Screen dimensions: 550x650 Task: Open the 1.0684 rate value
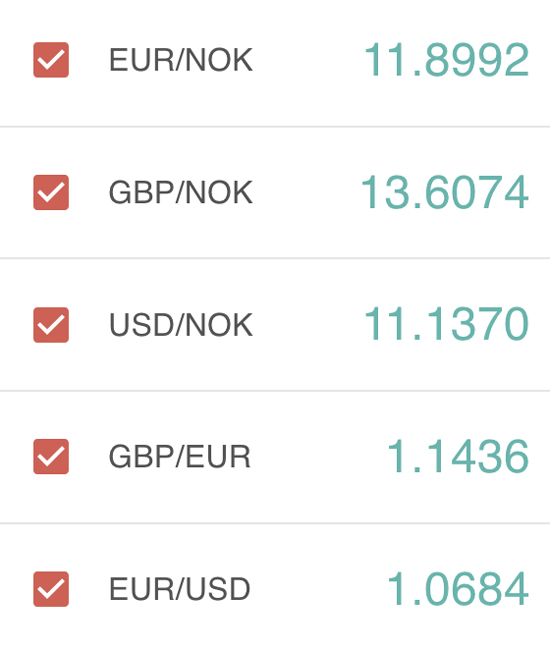click(x=458, y=589)
